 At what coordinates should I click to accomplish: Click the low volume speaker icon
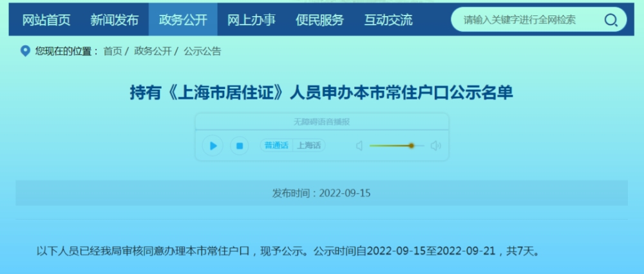[359, 146]
